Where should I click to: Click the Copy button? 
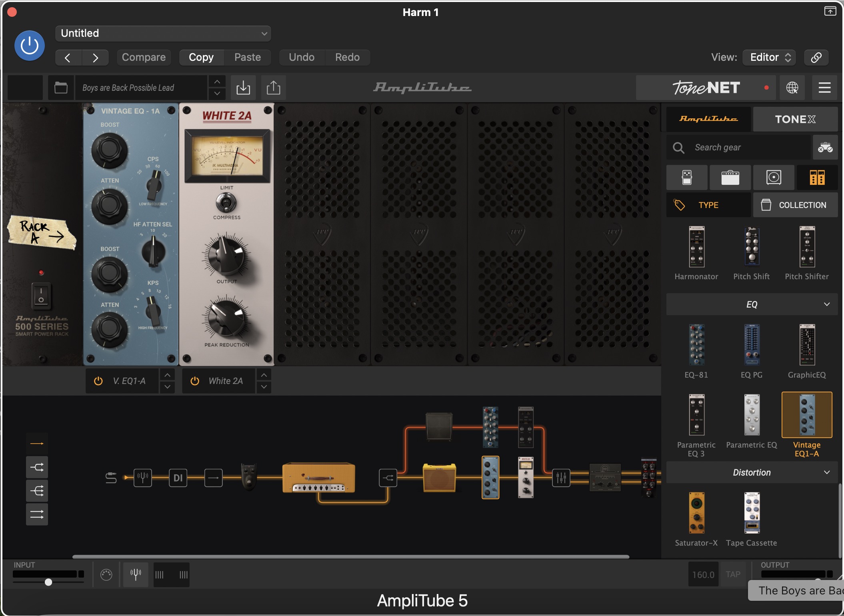[x=201, y=58]
